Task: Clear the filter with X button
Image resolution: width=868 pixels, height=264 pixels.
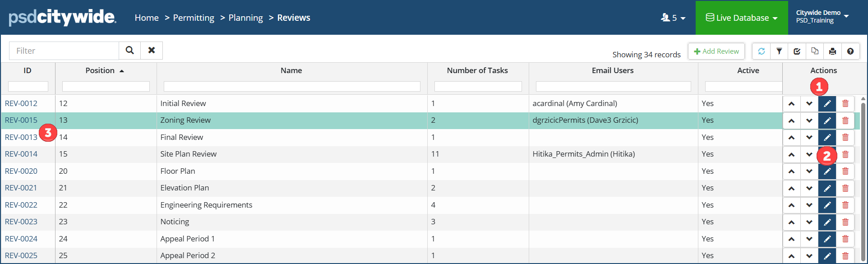Action: pos(152,51)
